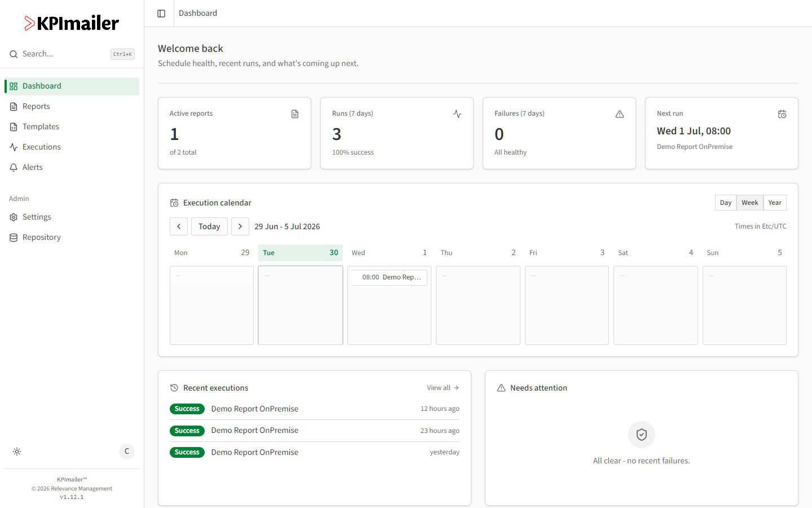Click the Success badge on 12 hours ago row

click(x=187, y=409)
